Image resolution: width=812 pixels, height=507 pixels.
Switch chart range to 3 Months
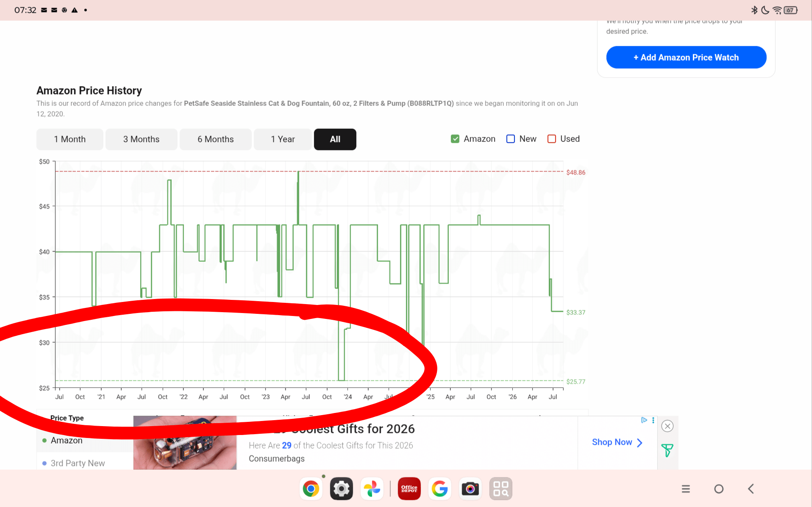(x=142, y=139)
